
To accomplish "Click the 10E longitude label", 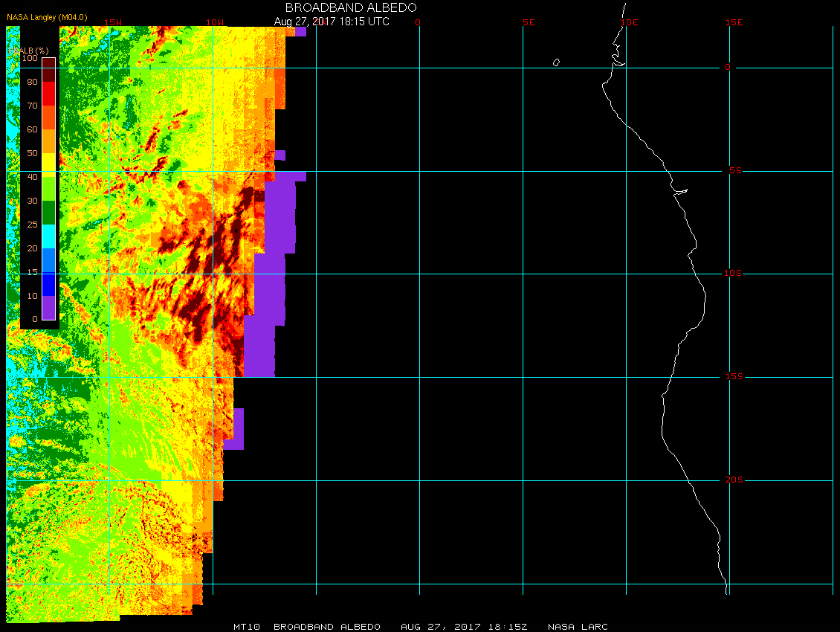I will 630,22.
